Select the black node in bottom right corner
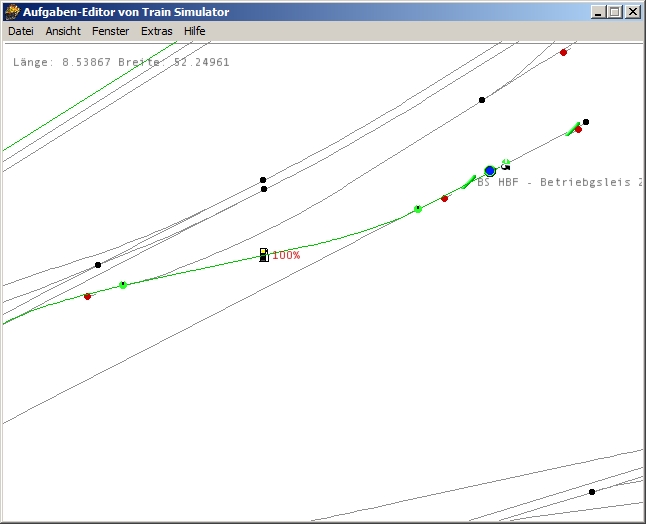 pos(592,492)
